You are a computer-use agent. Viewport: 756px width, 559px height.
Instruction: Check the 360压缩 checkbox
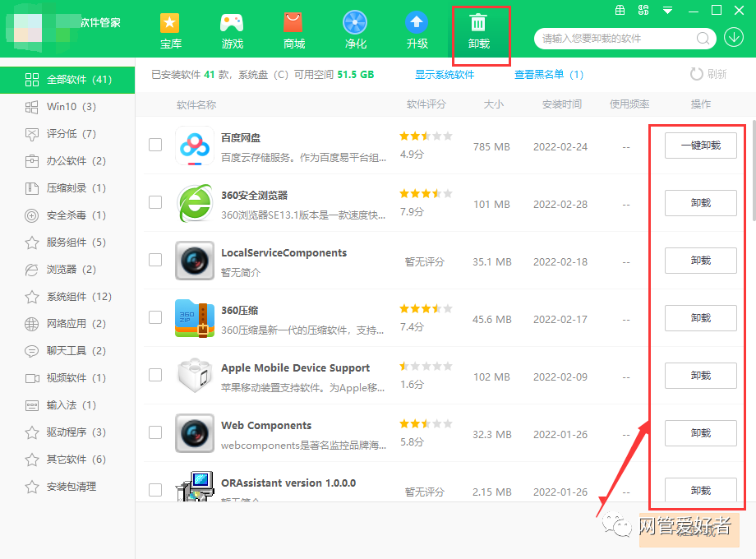(155, 317)
